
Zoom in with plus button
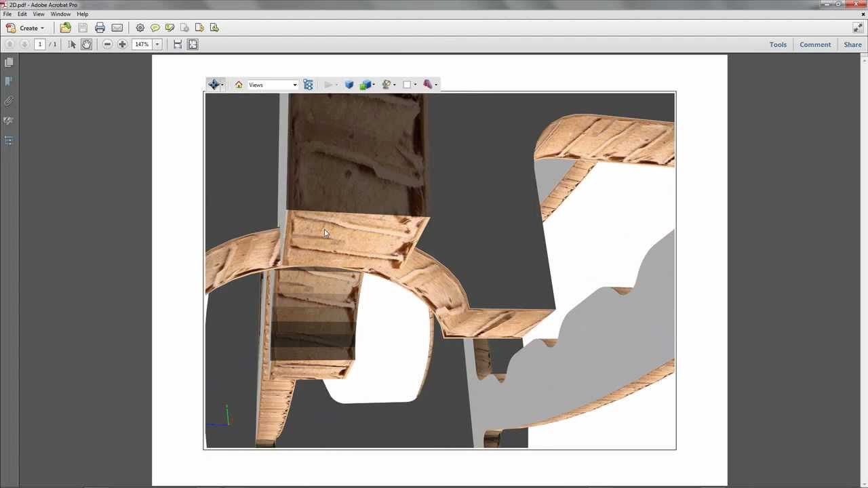122,44
